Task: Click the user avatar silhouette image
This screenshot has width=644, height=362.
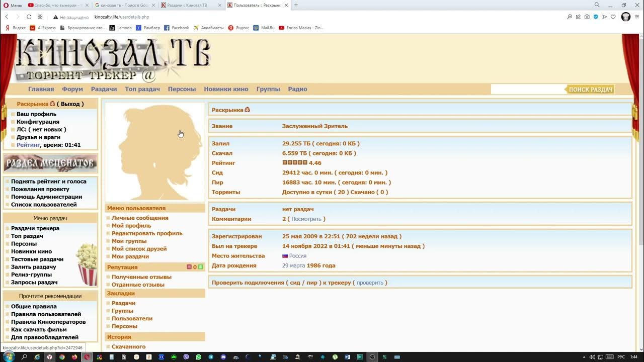Action: pos(155,152)
